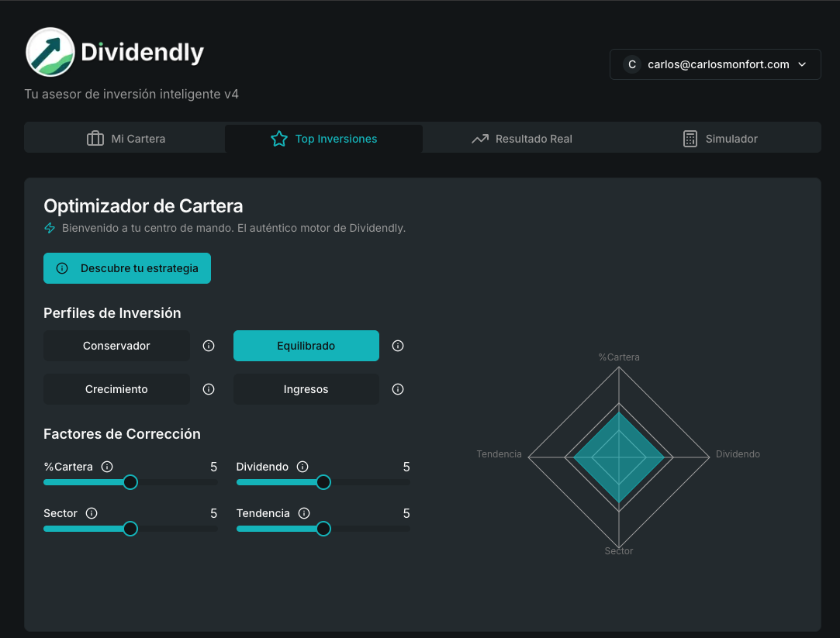Click the Tendencia slider value 5

(406, 514)
